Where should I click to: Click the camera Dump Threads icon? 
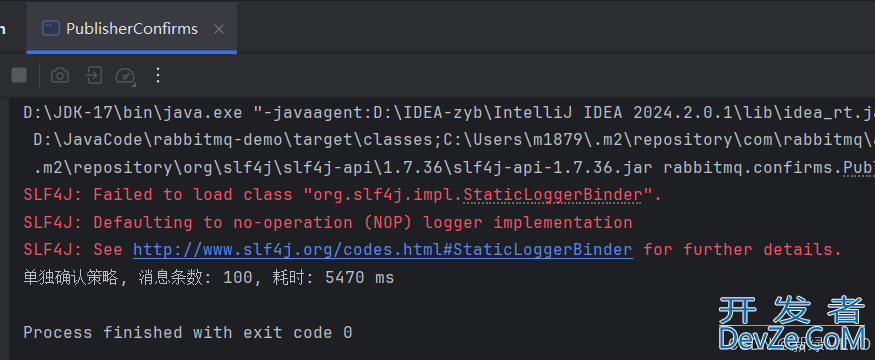pyautogui.click(x=60, y=75)
